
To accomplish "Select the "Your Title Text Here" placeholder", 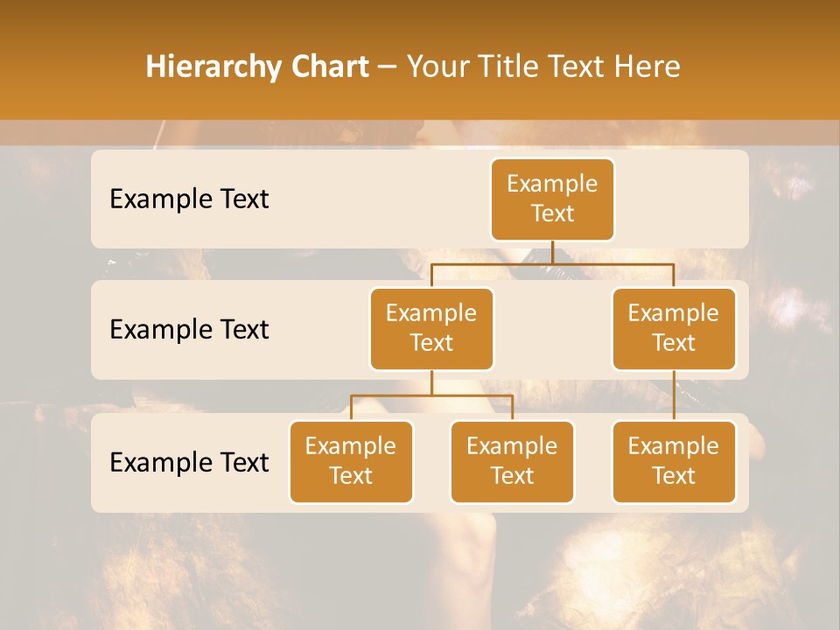I will point(542,66).
